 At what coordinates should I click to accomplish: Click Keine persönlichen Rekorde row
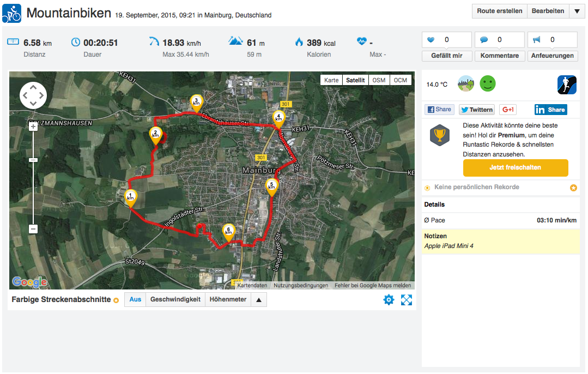point(501,187)
